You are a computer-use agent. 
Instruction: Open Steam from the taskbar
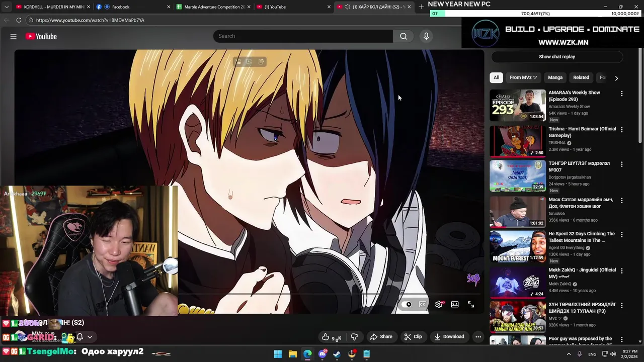coord(337,354)
